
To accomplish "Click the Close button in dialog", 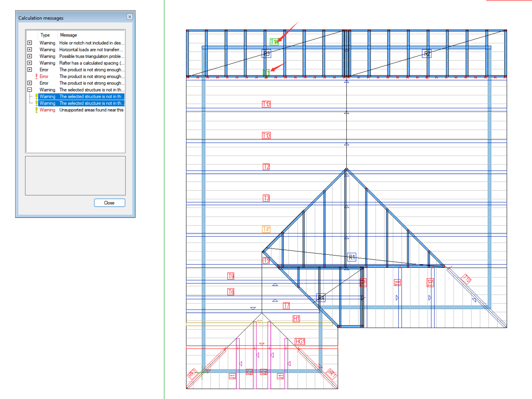I will tap(109, 203).
